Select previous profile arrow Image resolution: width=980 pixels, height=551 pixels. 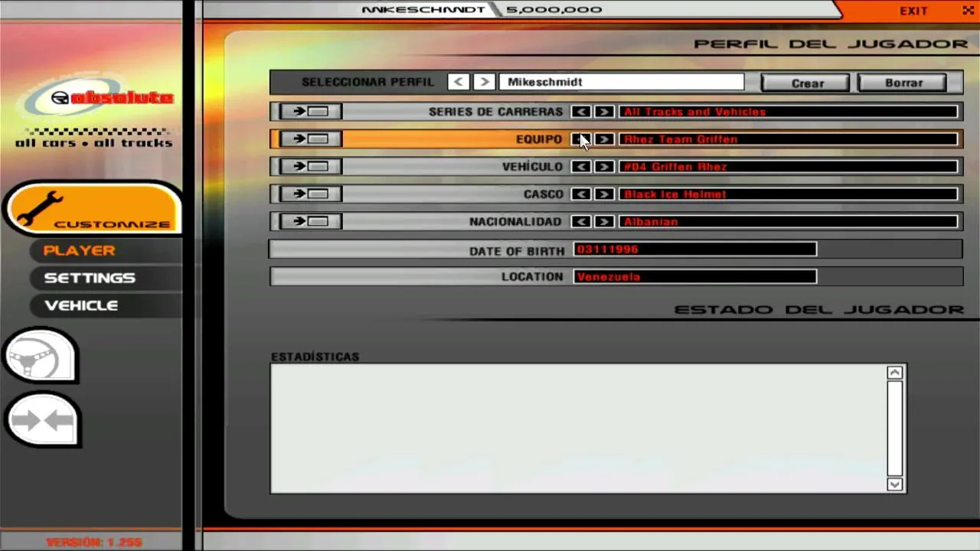[x=459, y=82]
